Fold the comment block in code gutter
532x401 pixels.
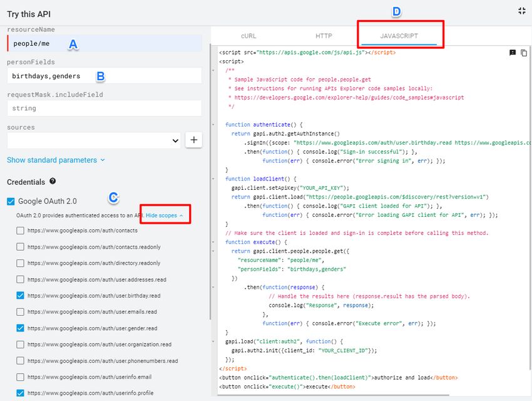coord(213,70)
